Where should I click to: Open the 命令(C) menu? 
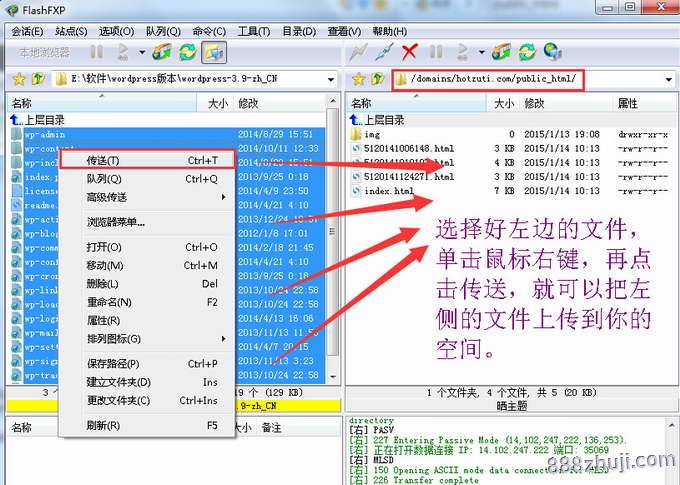pyautogui.click(x=209, y=31)
